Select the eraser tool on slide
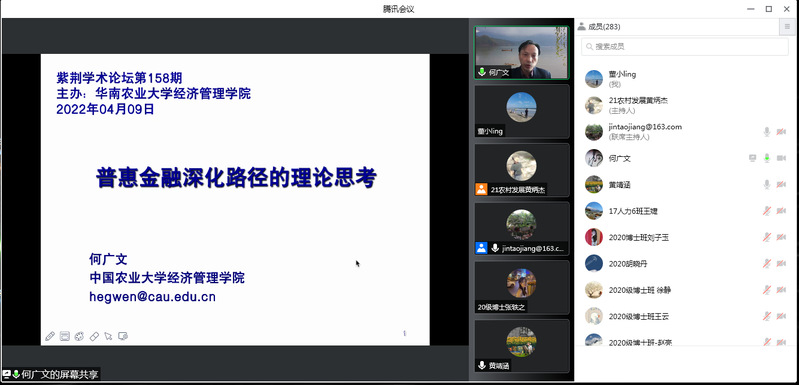This screenshot has width=799, height=385. [x=94, y=336]
